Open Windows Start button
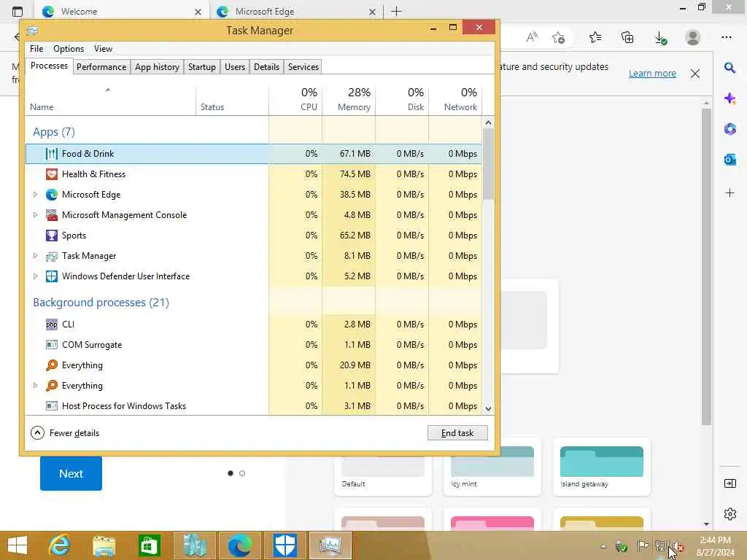 18,545
